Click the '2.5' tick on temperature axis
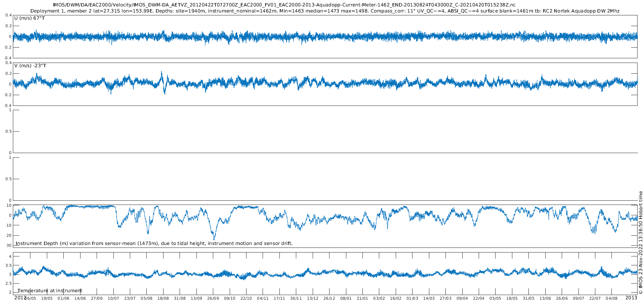 click(x=8, y=283)
